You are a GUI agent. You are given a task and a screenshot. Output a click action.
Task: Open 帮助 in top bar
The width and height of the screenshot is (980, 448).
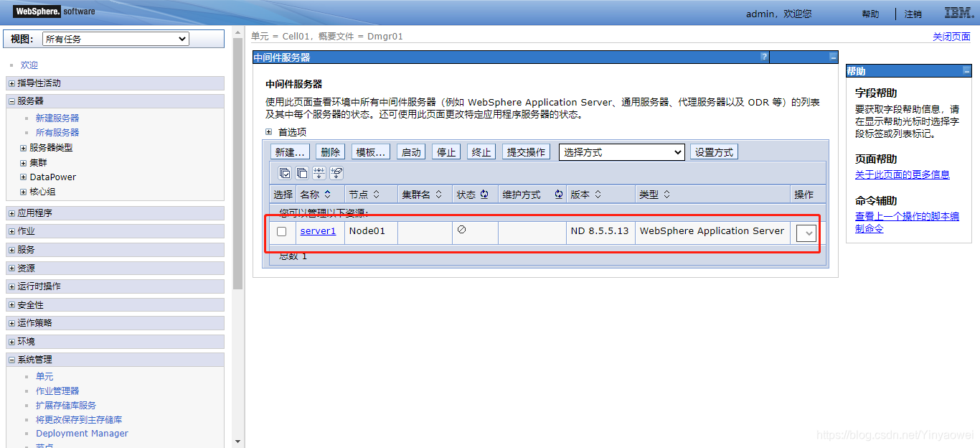(x=870, y=14)
